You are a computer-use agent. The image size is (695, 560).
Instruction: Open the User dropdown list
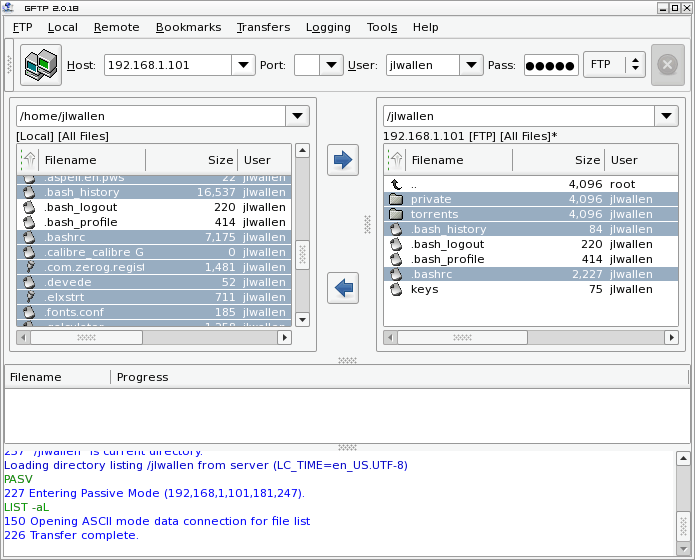(471, 65)
